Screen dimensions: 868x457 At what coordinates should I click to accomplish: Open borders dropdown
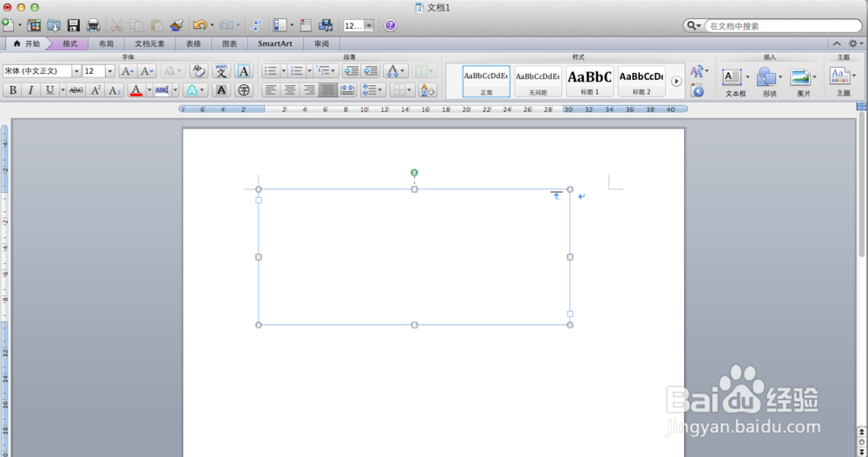pos(401,89)
